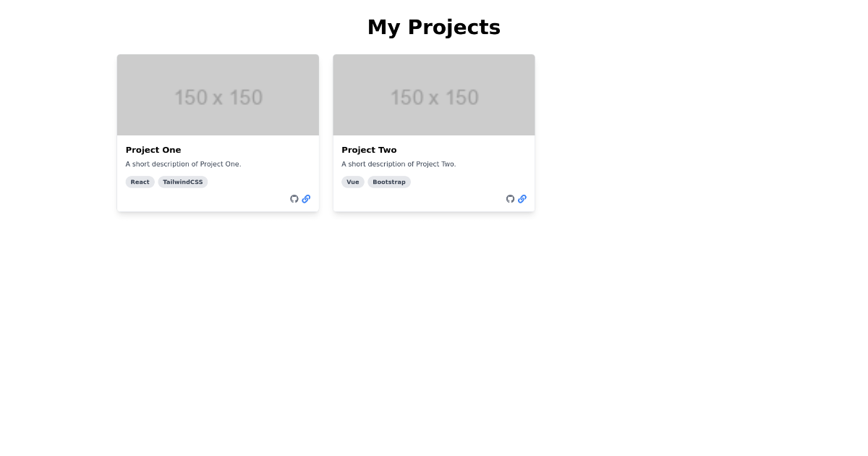Open Project One by its title

click(x=153, y=150)
